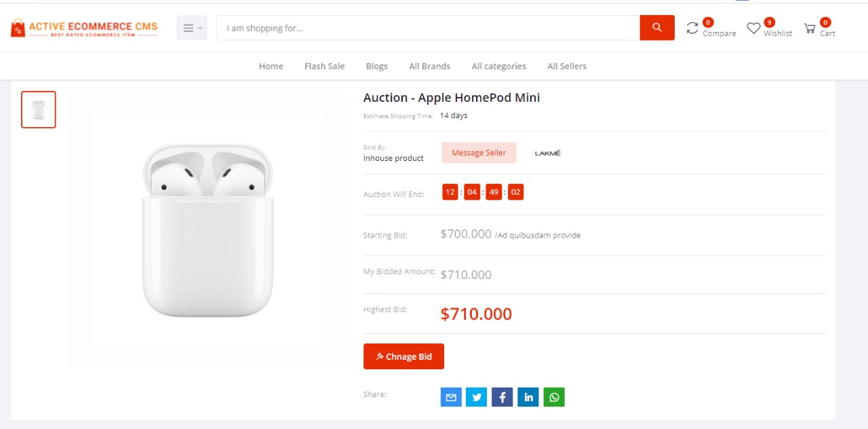The image size is (868, 429).
Task: Open Flash Sale menu item
Action: click(324, 66)
